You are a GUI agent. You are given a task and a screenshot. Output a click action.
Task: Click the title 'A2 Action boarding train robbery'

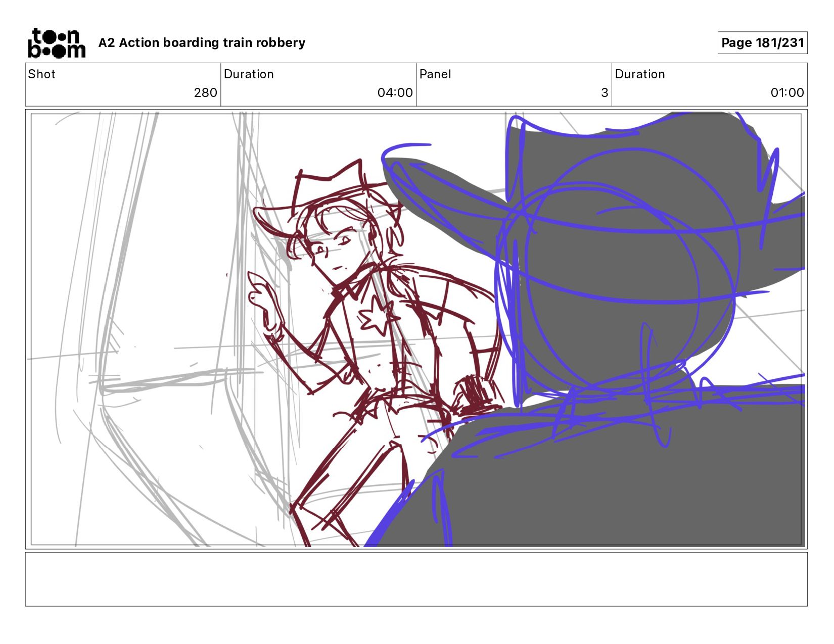point(202,43)
